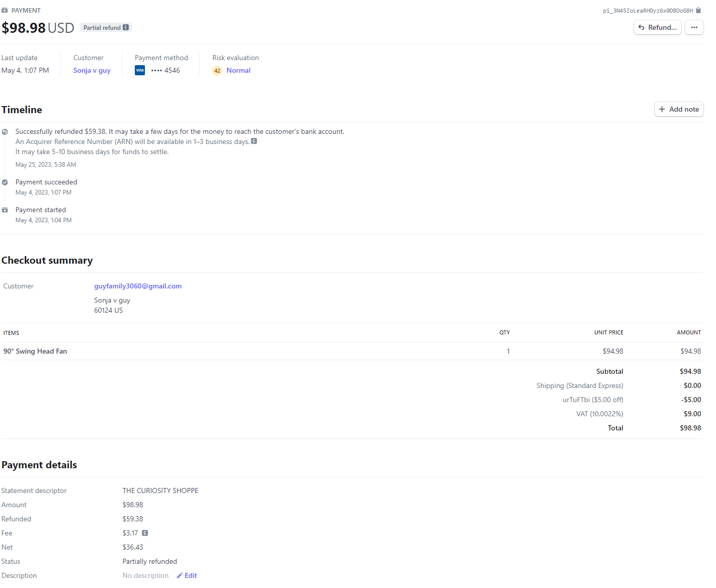Click the info icon beside ARN message

(254, 141)
